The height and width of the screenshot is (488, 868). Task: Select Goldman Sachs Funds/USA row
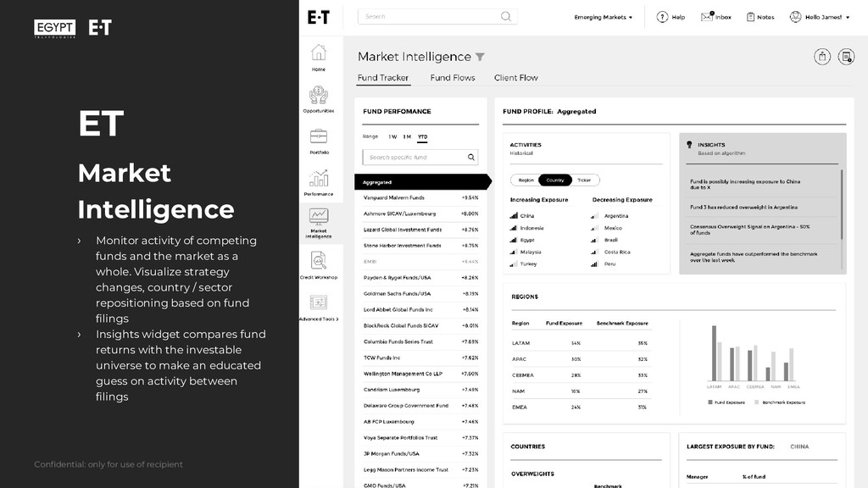point(420,294)
